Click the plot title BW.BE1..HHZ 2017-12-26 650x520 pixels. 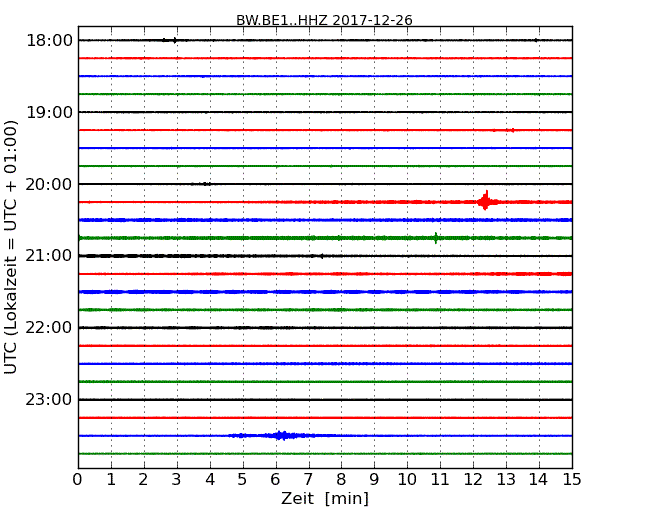[324, 20]
